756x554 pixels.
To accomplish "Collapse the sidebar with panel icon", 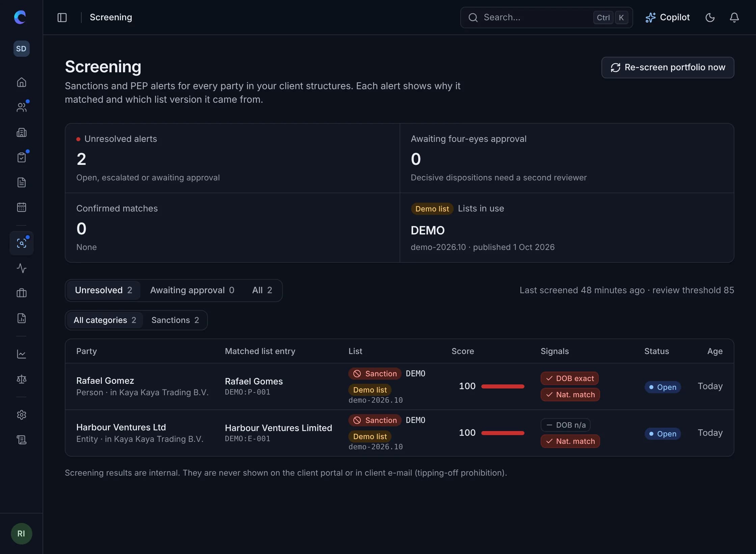I will coord(62,18).
